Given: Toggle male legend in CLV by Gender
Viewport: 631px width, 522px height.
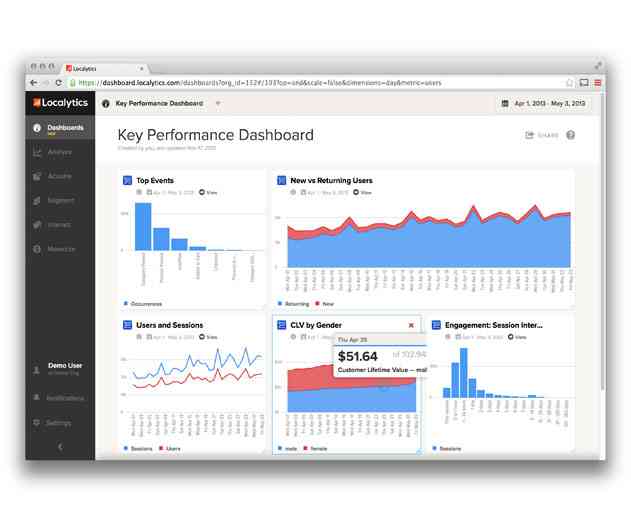Looking at the screenshot, I should [x=287, y=448].
